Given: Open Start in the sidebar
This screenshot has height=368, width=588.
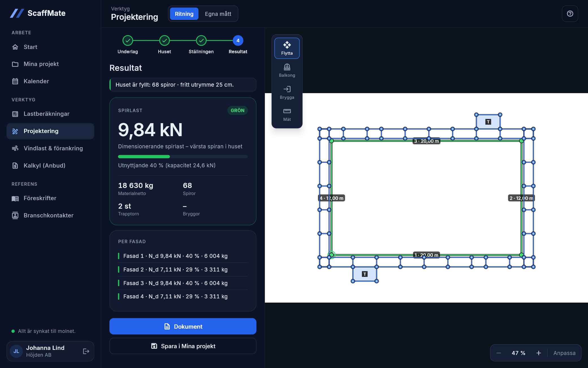Looking at the screenshot, I should [50, 47].
